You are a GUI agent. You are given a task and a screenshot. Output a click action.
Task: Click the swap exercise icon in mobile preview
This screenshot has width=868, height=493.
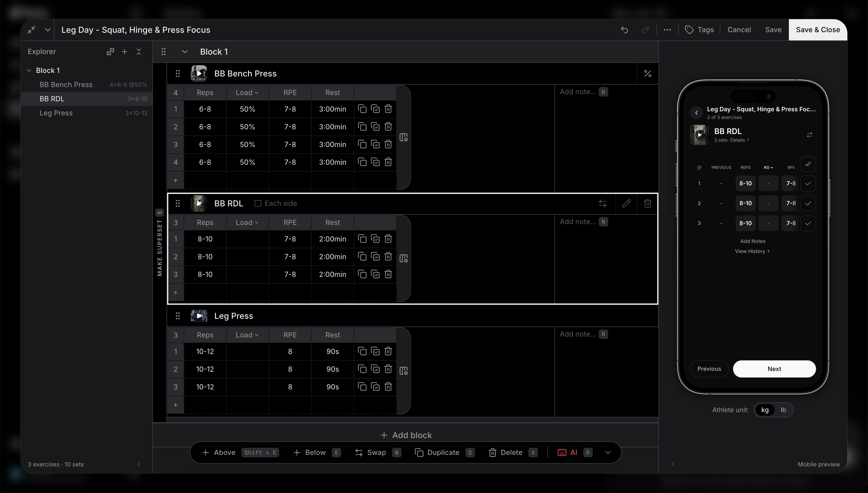[x=810, y=135]
